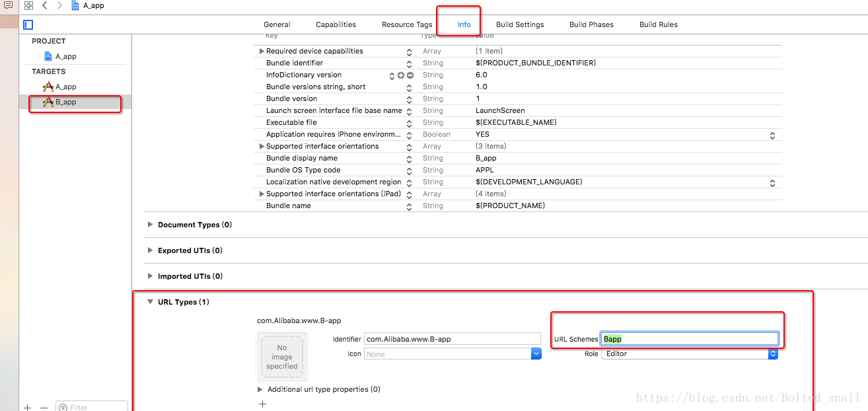Remove target with sidebar minus button
Viewport: 868px width, 411px height.
44,407
